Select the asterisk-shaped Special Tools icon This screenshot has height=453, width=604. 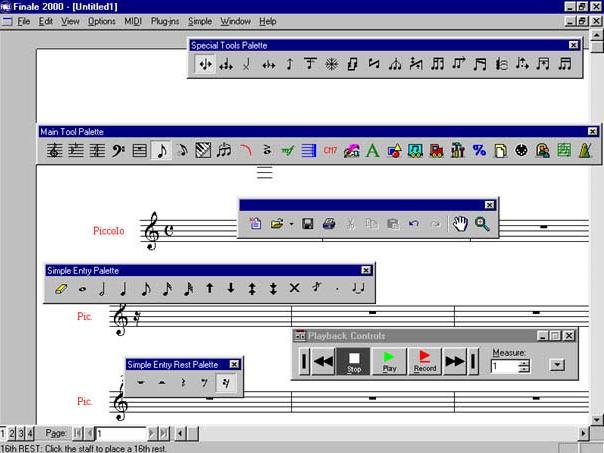[331, 64]
